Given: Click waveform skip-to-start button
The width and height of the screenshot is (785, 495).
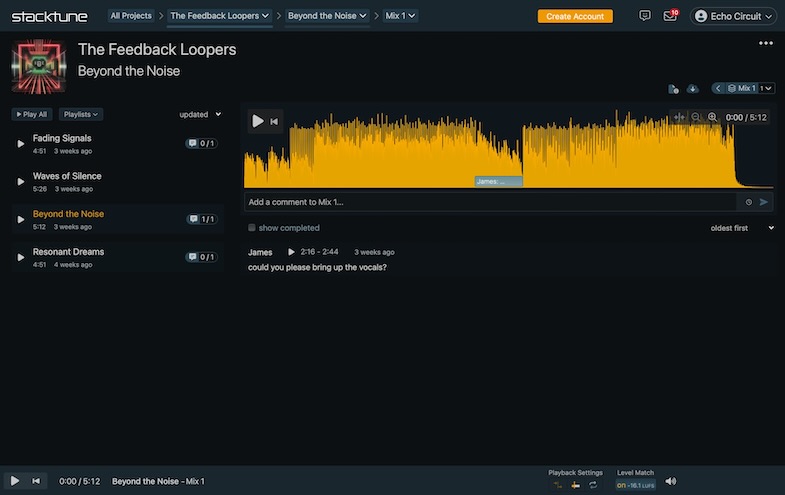Looking at the screenshot, I should point(274,122).
